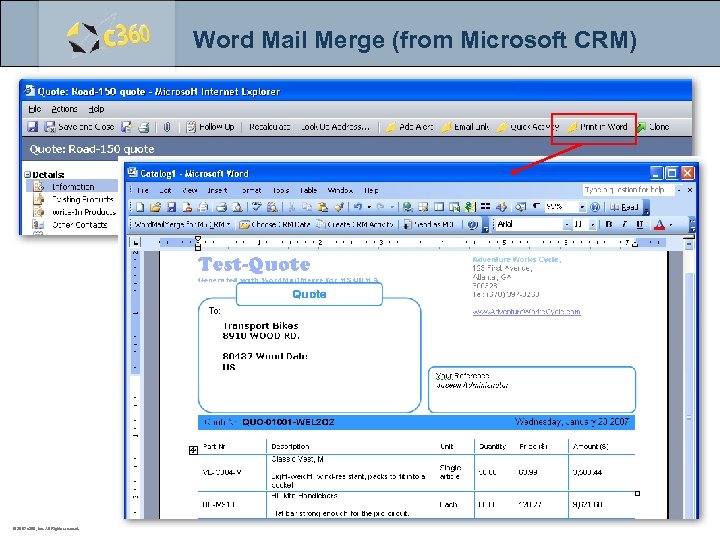Viewport: 720px width, 540px height.
Task: Toggle Show/Hide paragraph marks icon
Action: pyautogui.click(x=536, y=208)
